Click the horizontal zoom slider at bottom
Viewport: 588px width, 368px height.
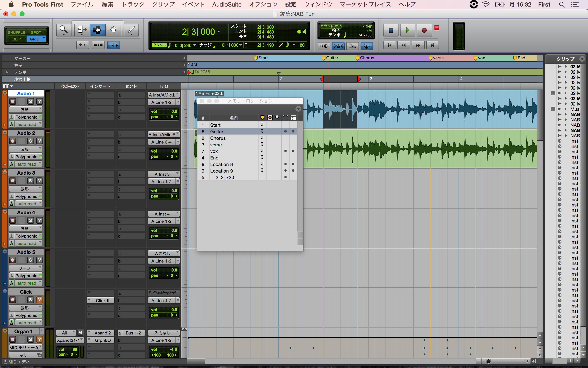pos(489,361)
